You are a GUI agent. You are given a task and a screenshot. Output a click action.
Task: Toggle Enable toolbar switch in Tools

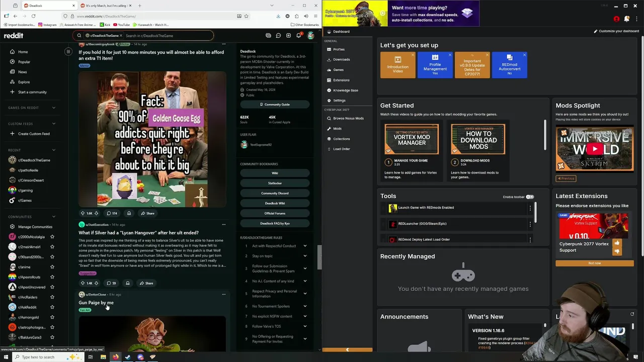(529, 197)
